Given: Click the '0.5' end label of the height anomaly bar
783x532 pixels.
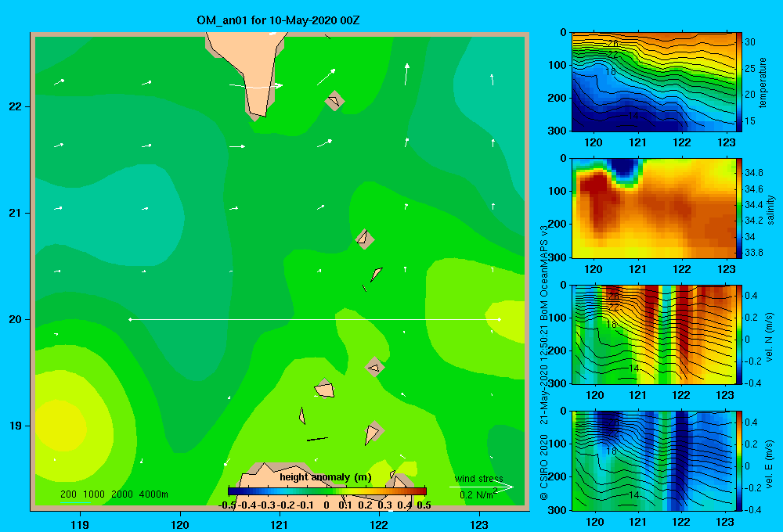Looking at the screenshot, I should [424, 505].
